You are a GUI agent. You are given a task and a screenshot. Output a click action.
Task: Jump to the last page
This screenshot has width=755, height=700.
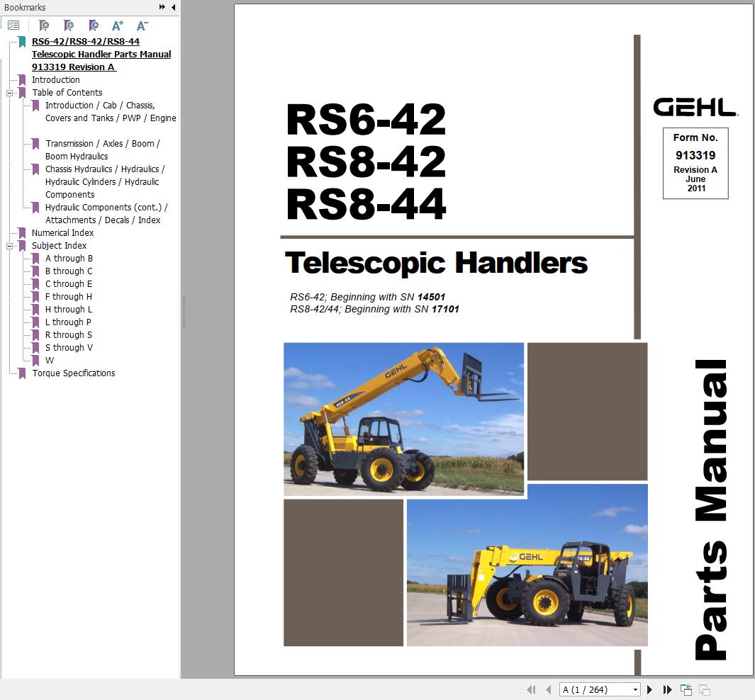pyautogui.click(x=667, y=689)
